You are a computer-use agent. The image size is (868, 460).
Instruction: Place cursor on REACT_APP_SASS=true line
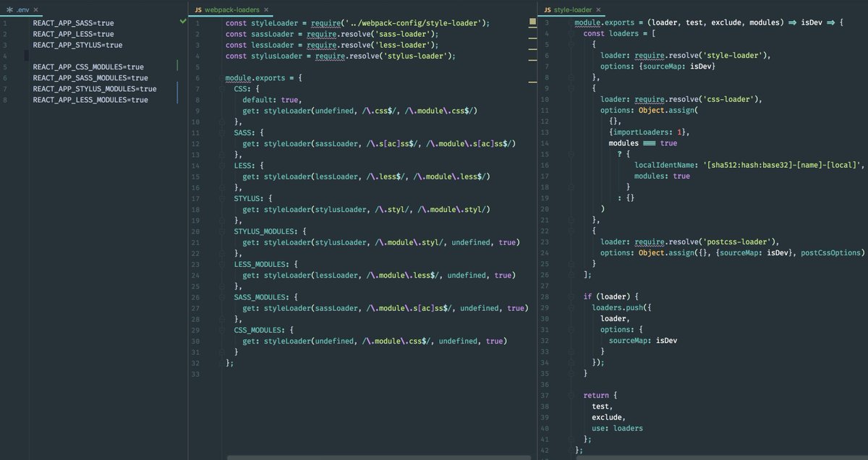[x=73, y=23]
